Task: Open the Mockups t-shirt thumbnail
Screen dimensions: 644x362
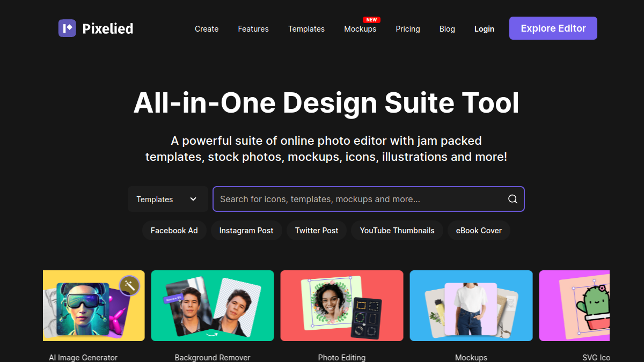Action: click(471, 306)
